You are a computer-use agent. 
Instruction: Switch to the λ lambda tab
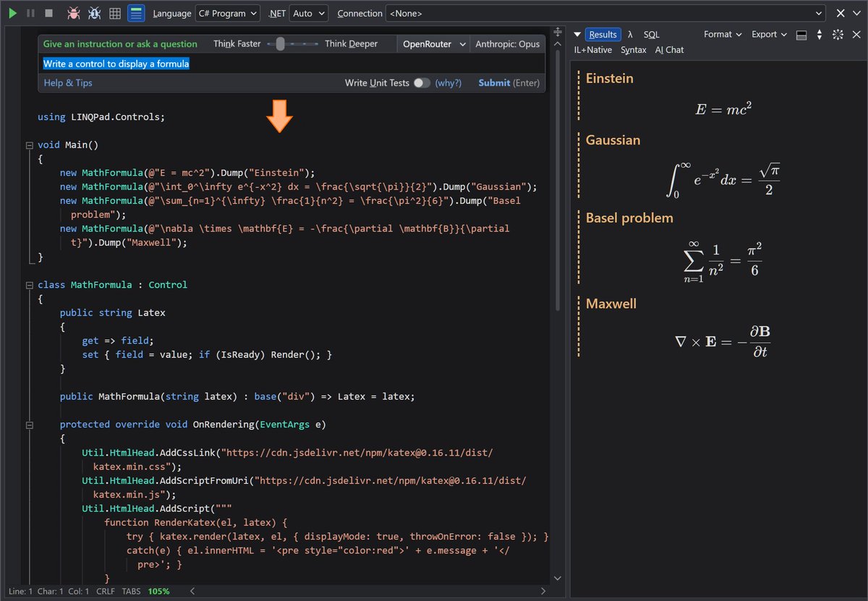(x=630, y=35)
